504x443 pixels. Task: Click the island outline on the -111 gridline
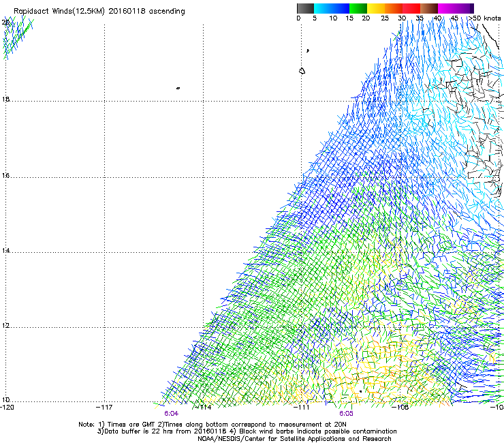tap(302, 71)
